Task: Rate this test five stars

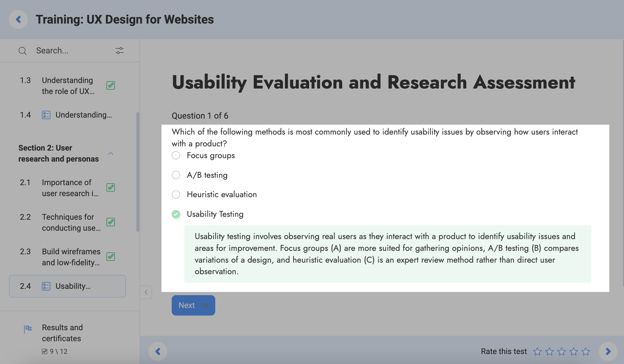Action: click(x=586, y=351)
